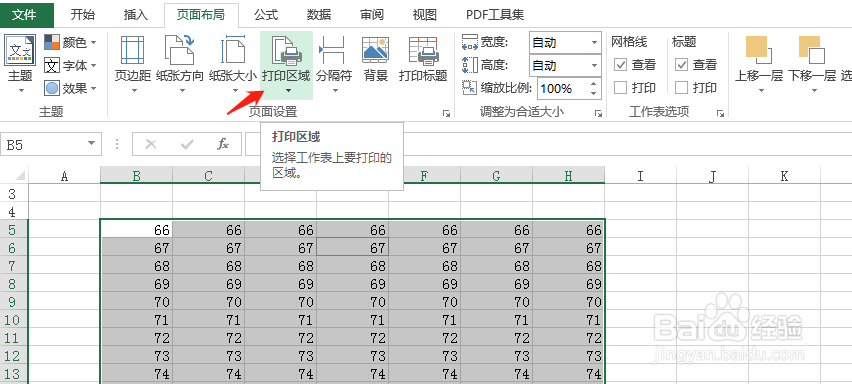Click the 打印区域 print area icon
This screenshot has height=384, width=852.
click(x=286, y=50)
